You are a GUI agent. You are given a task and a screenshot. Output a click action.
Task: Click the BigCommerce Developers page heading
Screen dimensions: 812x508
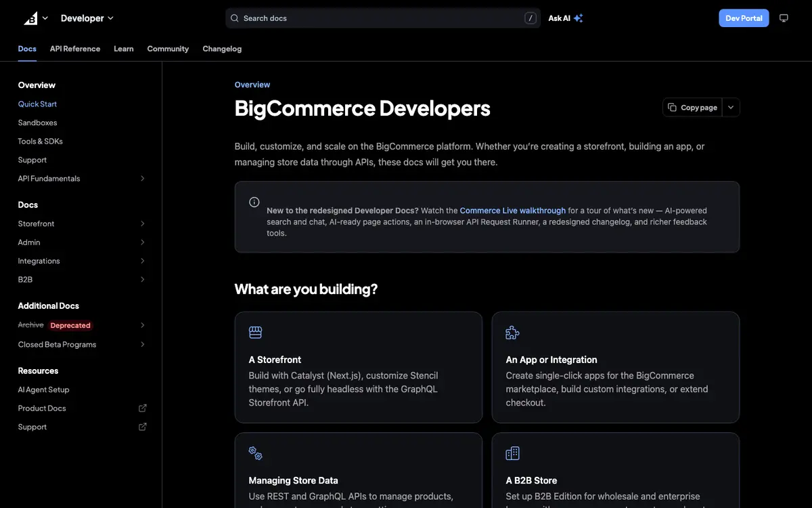362,108
